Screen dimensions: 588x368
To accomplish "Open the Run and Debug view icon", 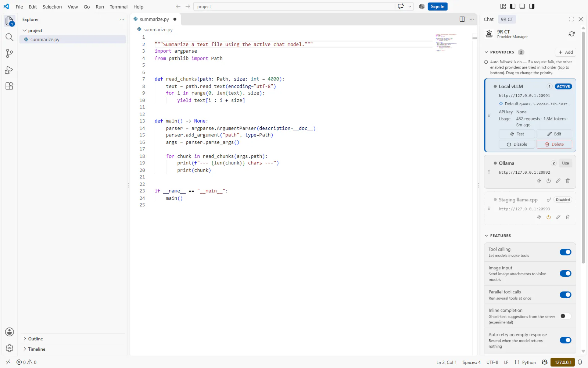I will click(x=10, y=70).
